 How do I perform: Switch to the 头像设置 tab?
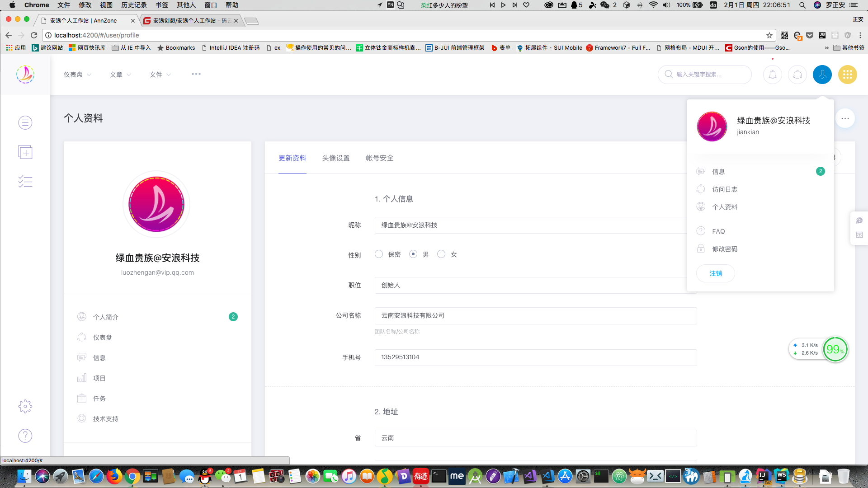[336, 158]
